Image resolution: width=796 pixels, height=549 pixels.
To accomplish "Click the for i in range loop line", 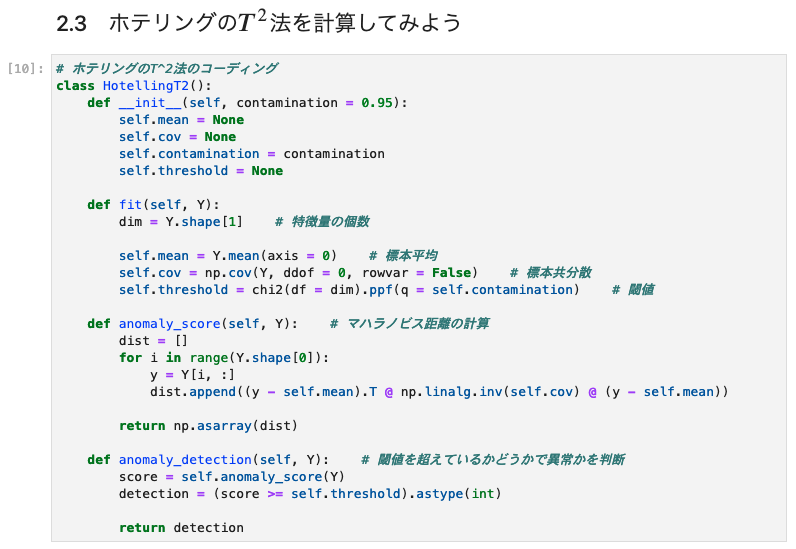I will pyautogui.click(x=224, y=358).
